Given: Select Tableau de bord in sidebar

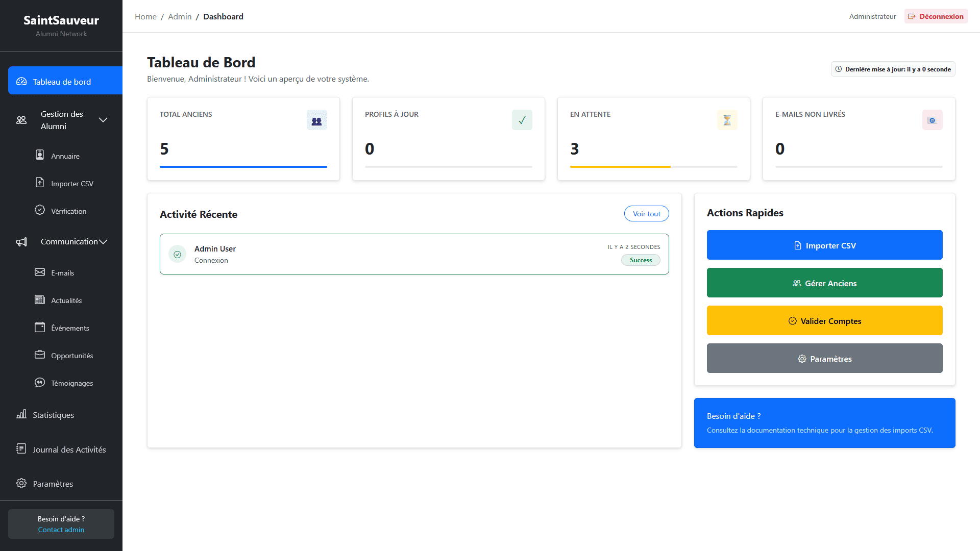Looking at the screenshot, I should pos(61,82).
